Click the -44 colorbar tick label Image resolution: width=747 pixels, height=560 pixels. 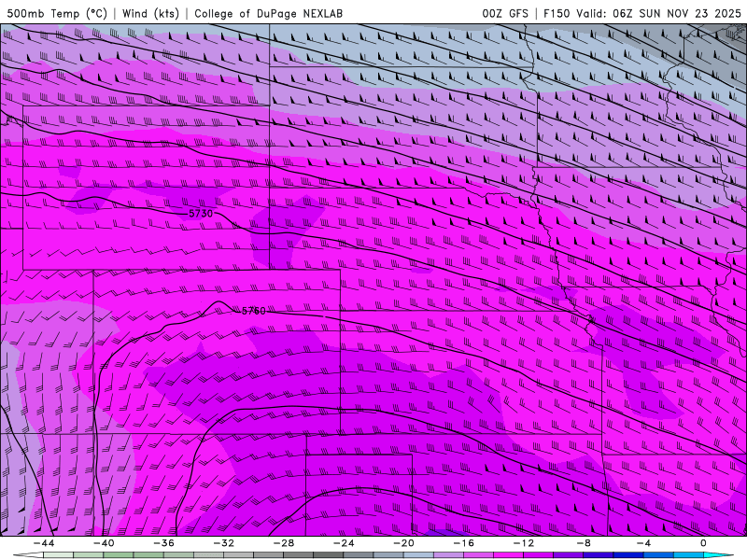coord(43,543)
